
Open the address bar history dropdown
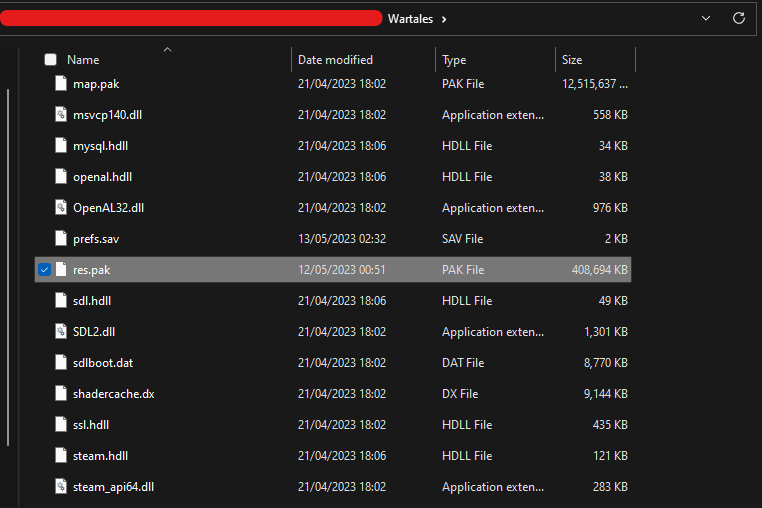click(x=706, y=18)
